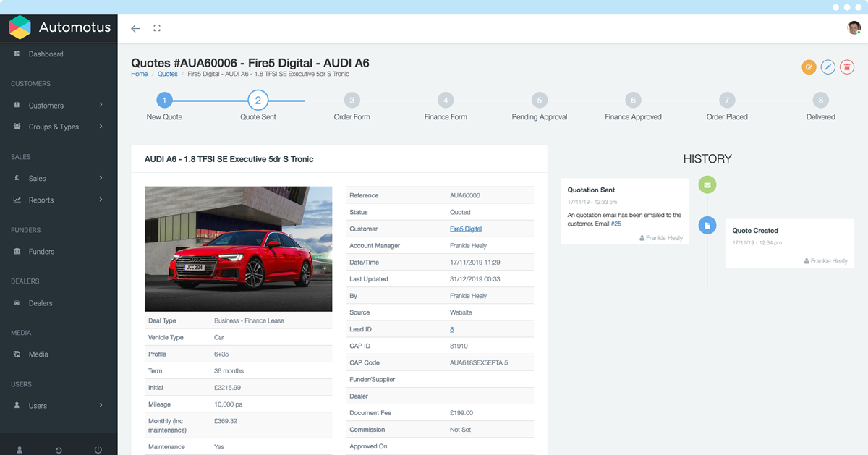Delete quote with red trash icon
This screenshot has width=868, height=455.
click(846, 67)
